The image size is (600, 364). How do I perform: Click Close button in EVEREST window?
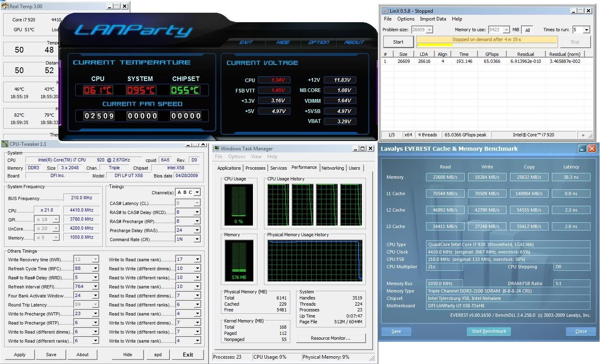point(581,331)
